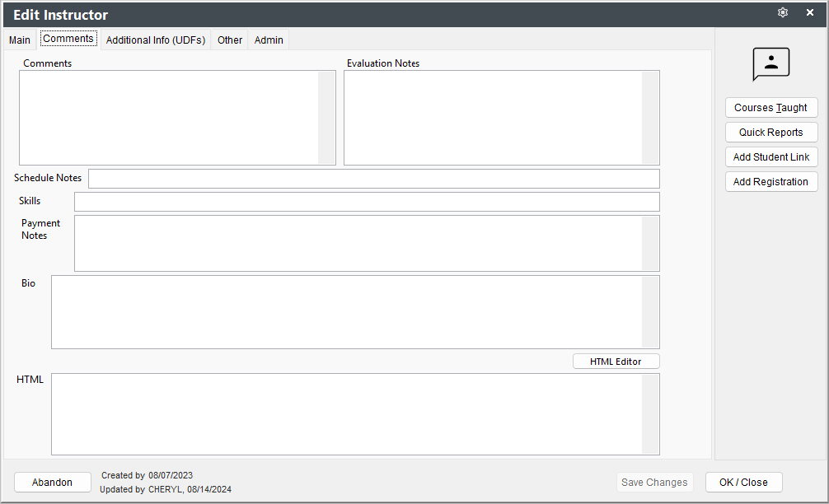Click into the Skills field
Viewport: 829px width, 504px height.
coord(367,202)
